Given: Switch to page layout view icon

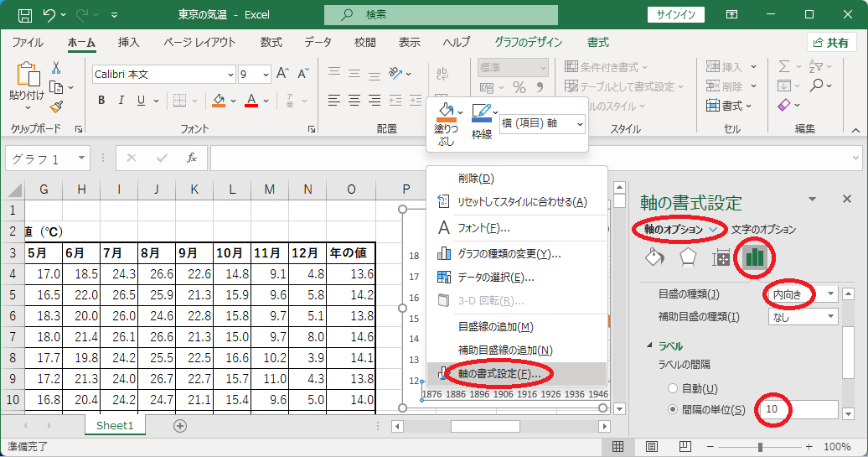Looking at the screenshot, I should [652, 446].
